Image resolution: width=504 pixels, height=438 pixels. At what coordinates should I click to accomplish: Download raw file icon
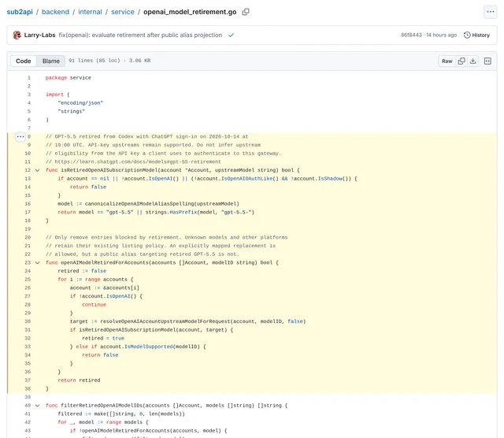pos(472,61)
